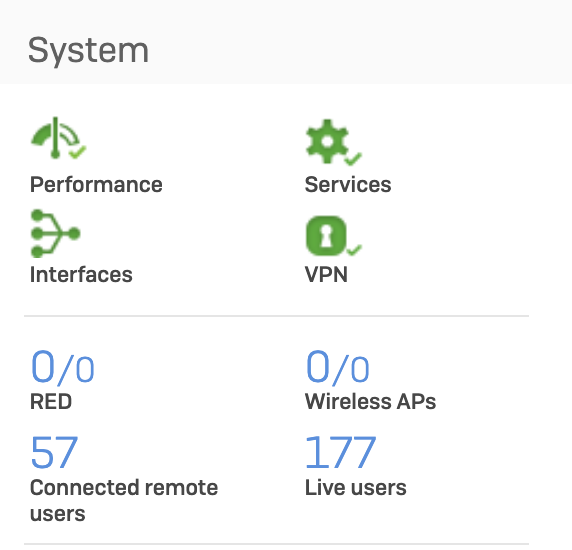
Task: Open the VPN label
Action: 326,275
